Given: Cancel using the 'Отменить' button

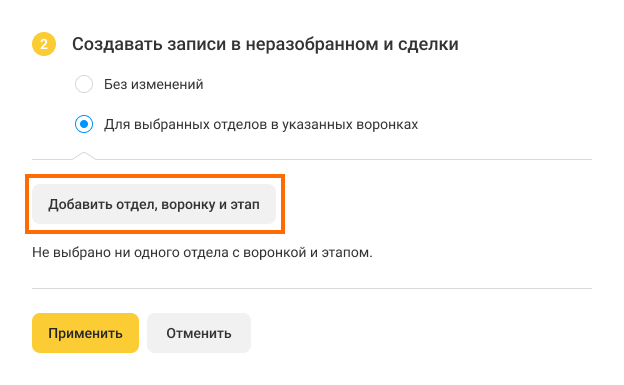Looking at the screenshot, I should [x=199, y=333].
